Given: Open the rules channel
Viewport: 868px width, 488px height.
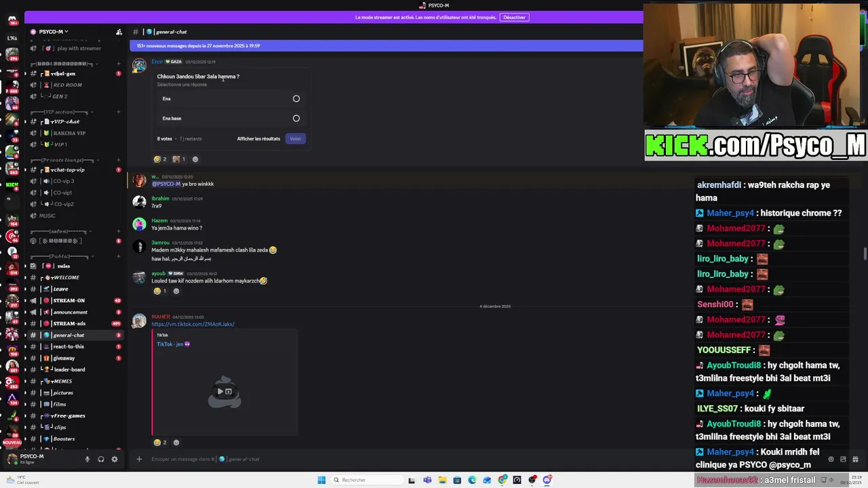Looking at the screenshot, I should pyautogui.click(x=77, y=266).
